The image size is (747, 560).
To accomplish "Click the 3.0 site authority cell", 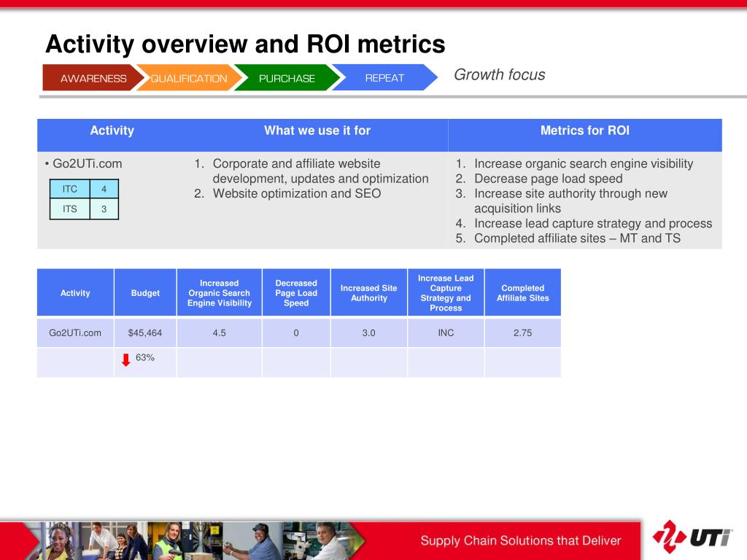I will pyautogui.click(x=368, y=332).
